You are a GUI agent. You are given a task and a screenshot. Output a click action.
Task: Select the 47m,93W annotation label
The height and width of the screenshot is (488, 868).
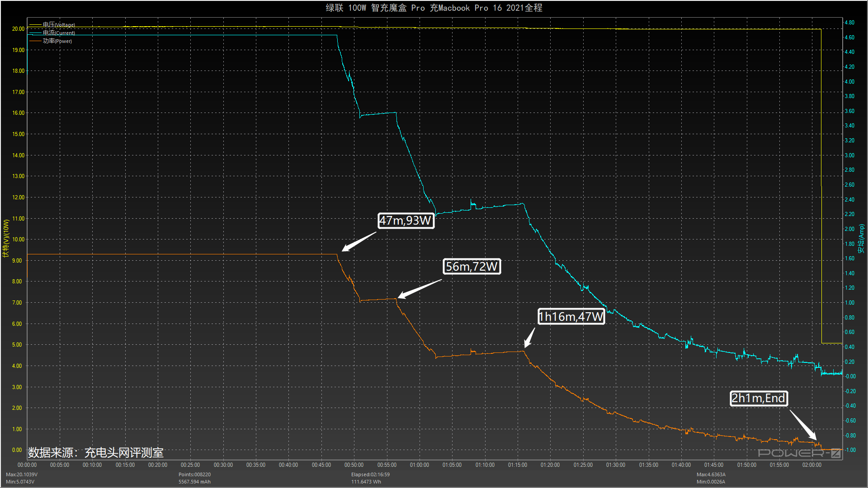pyautogui.click(x=406, y=221)
